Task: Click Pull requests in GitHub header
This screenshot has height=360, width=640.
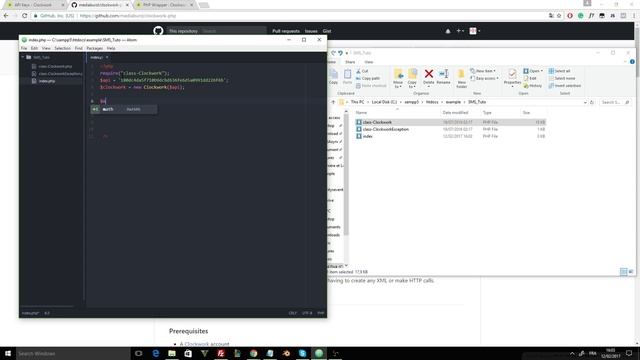Action: pos(286,31)
